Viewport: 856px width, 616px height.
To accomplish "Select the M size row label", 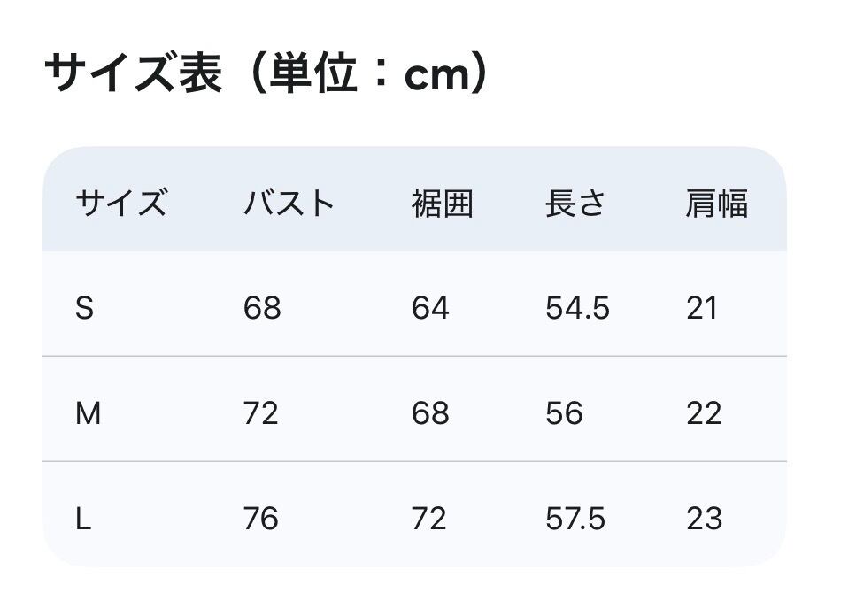I will [89, 413].
